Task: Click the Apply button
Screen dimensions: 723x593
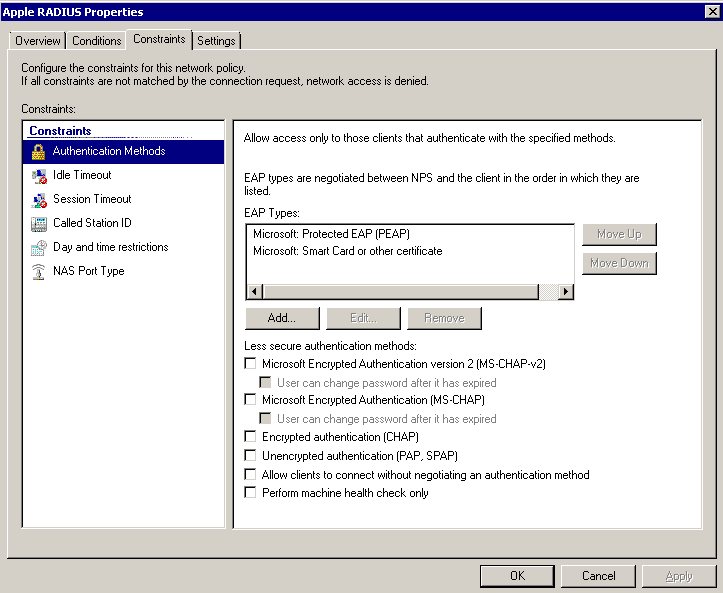Action: click(x=679, y=576)
